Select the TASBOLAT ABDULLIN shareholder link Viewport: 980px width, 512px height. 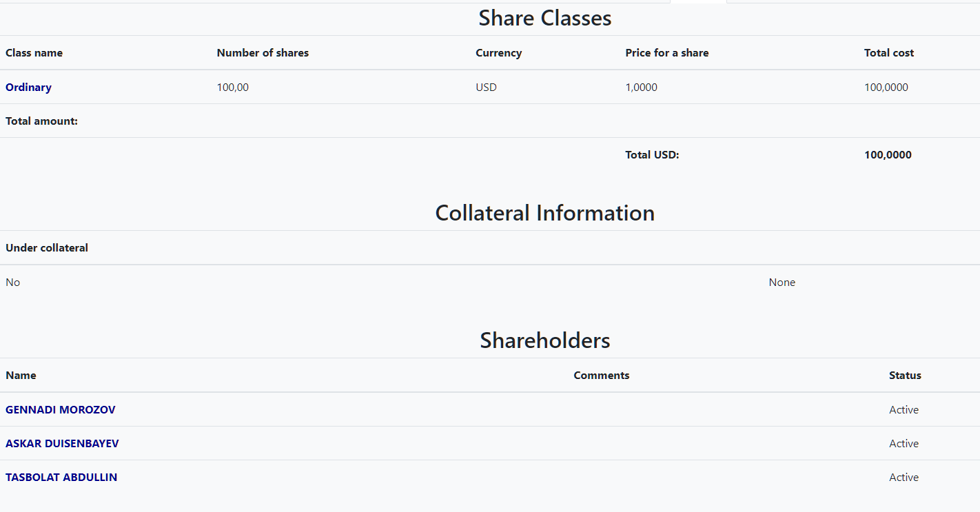point(61,478)
